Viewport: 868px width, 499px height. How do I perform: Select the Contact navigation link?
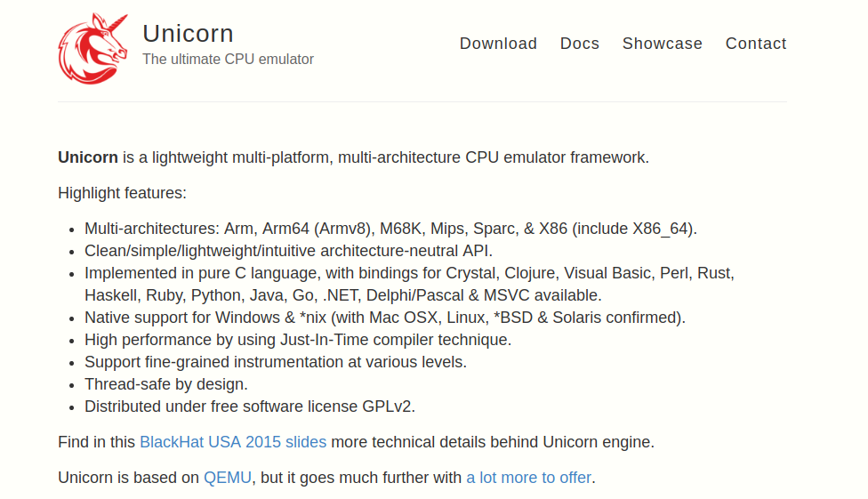[756, 44]
